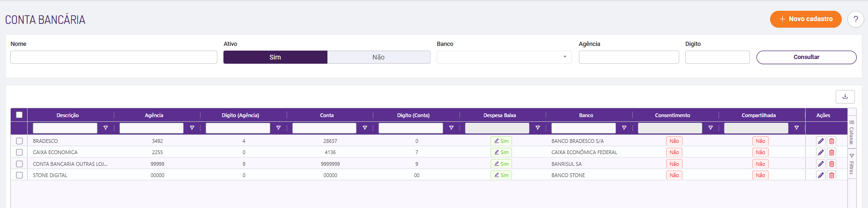Click Sim badge in CAIXA ECONOMICA Despesa Baixa
The width and height of the screenshot is (868, 208).
point(501,152)
